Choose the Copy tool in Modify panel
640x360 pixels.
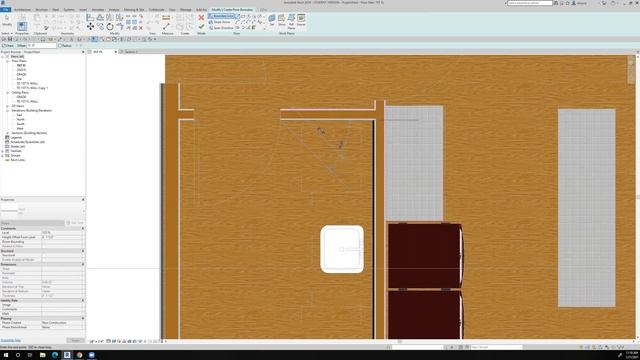pyautogui.click(x=100, y=27)
